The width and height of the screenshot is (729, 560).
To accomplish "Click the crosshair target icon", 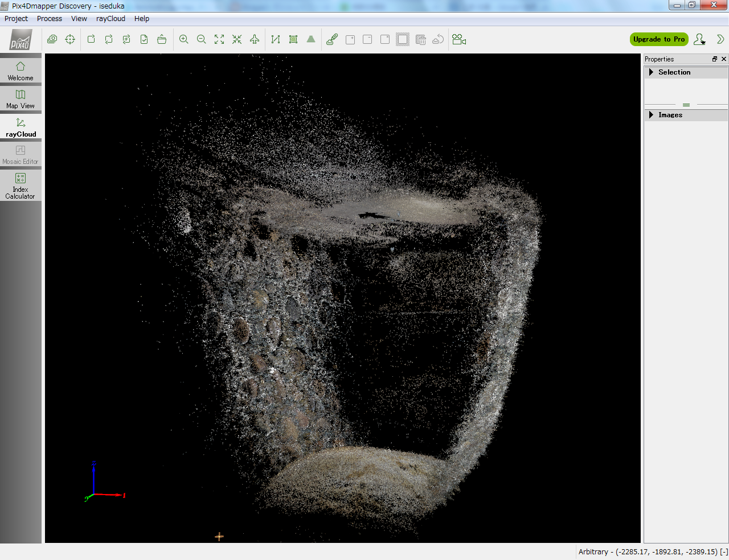I will click(70, 39).
